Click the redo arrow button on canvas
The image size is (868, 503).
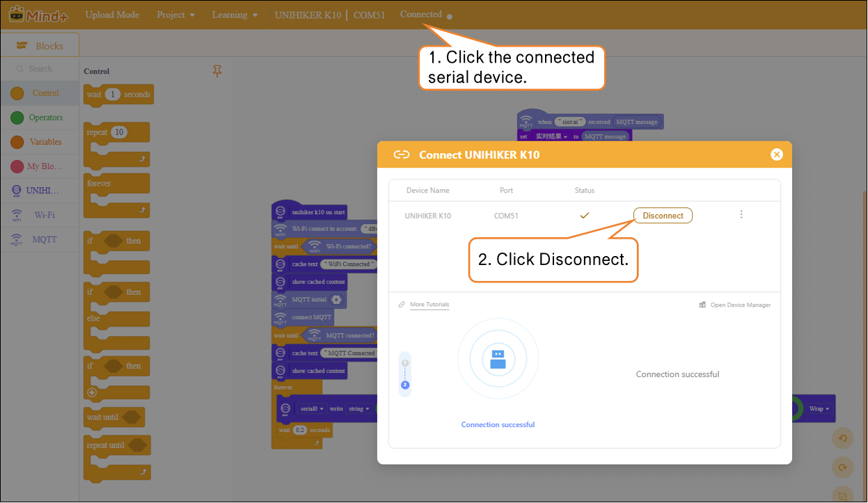[x=842, y=468]
